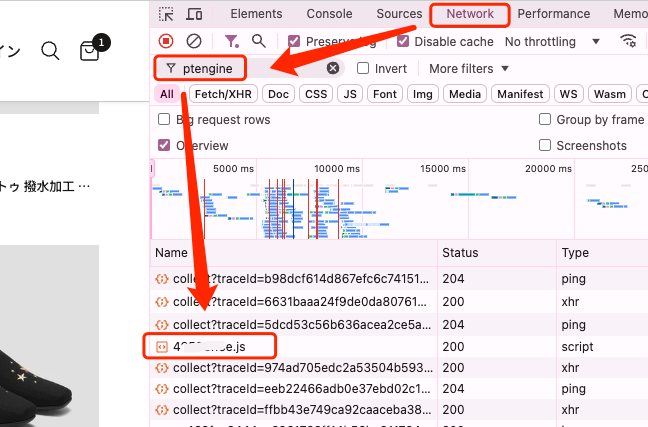Toggle the device toolbar icon
Screen dimensions: 648x427
click(x=194, y=14)
